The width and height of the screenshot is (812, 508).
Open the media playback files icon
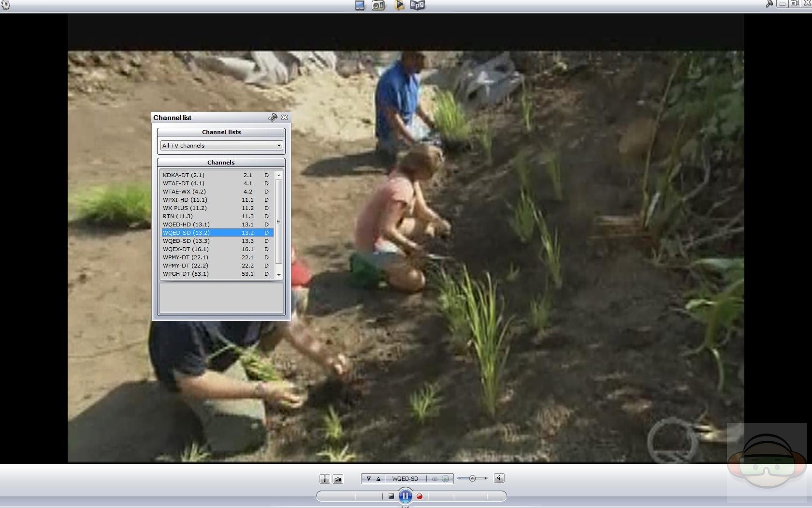(x=399, y=5)
